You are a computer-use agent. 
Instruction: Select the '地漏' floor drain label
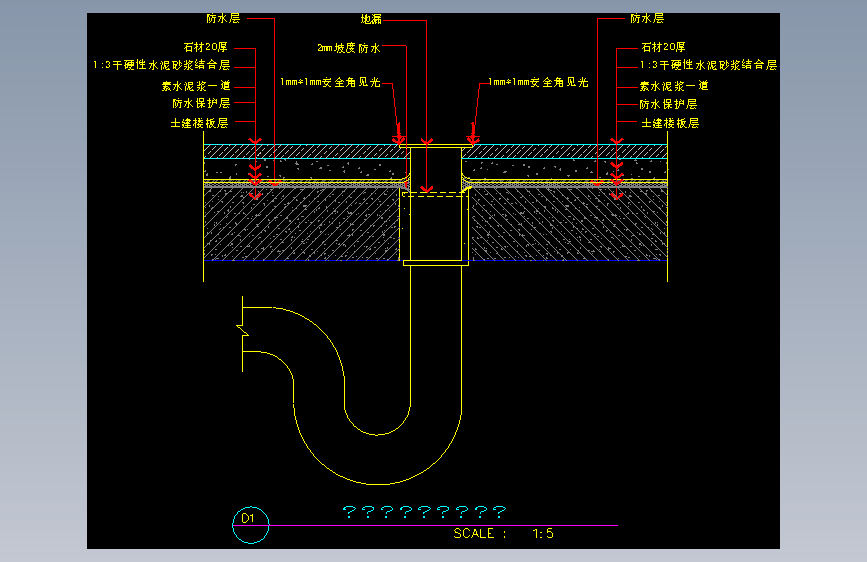click(371, 19)
